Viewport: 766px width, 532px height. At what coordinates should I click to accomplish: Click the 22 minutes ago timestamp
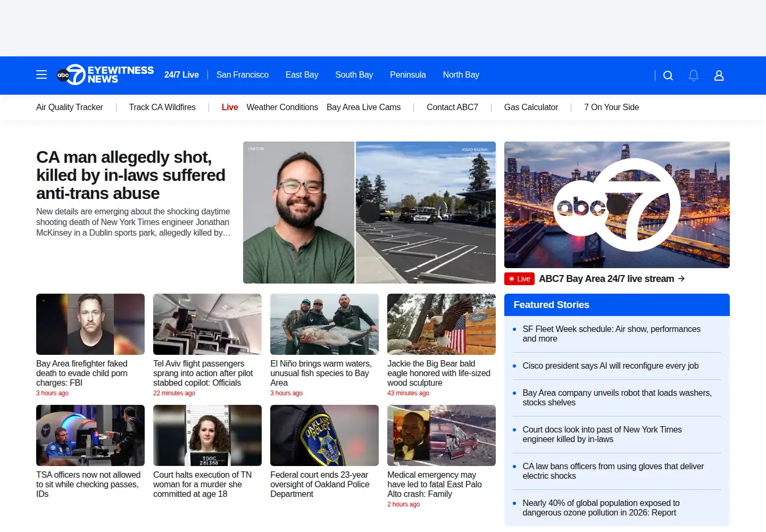[x=174, y=394]
